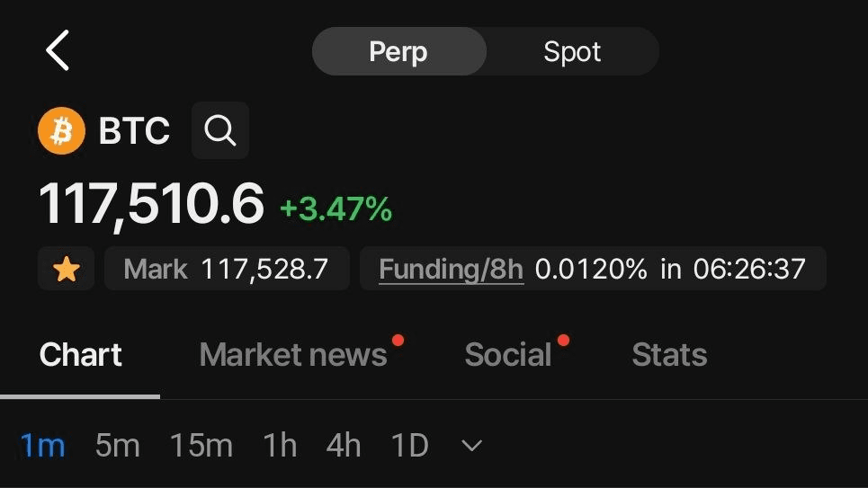Open the Stats tab
The height and width of the screenshot is (488, 868).
coord(669,355)
